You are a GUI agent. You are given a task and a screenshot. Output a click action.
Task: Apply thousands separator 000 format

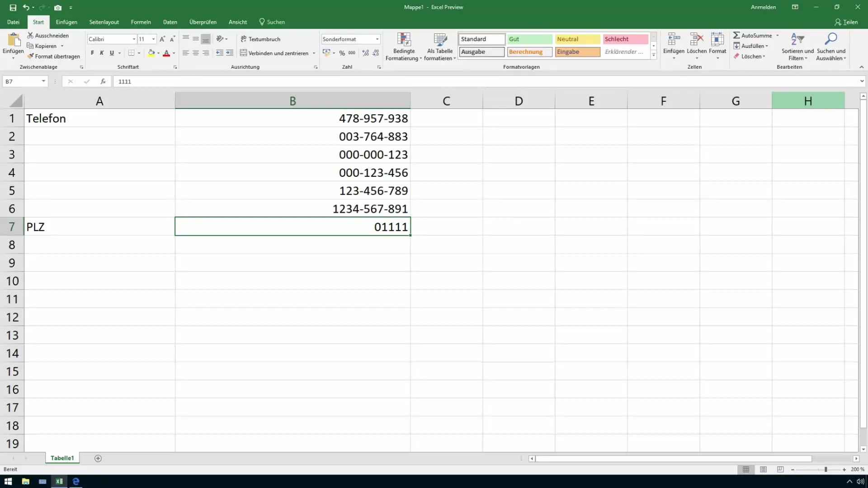click(352, 53)
